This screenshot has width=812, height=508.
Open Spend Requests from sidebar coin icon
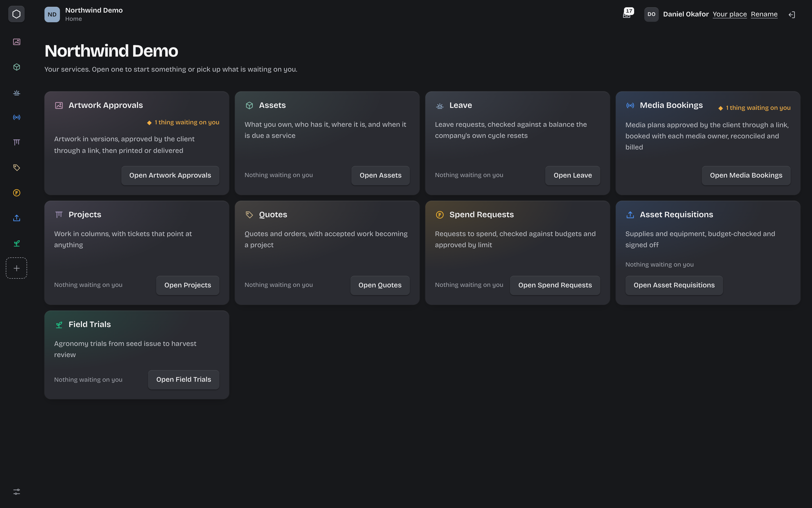16,193
